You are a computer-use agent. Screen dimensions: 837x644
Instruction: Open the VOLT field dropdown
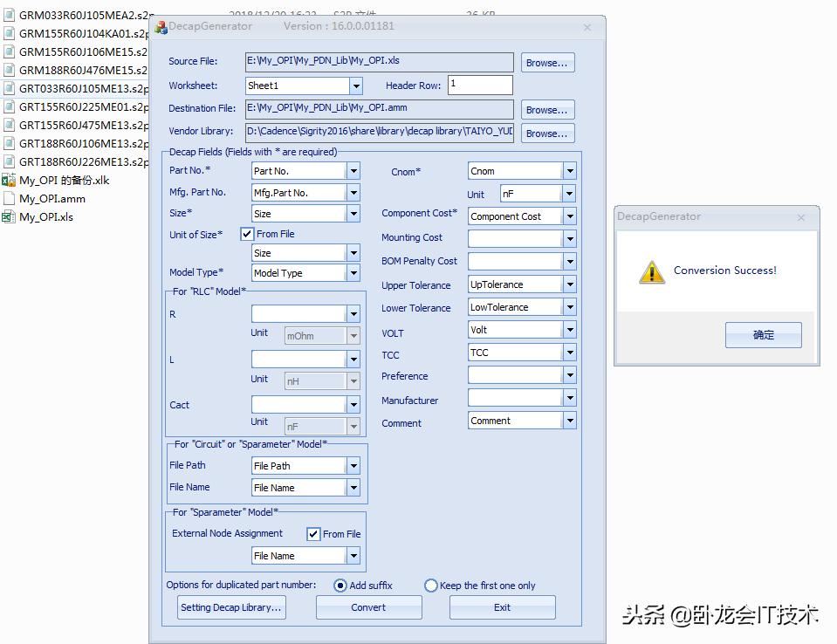570,330
